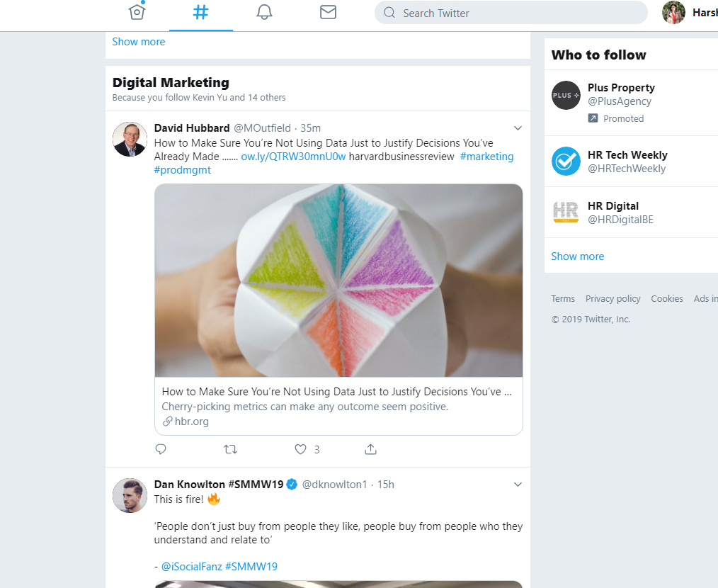Like David Hubbard's tweet with the heart
Screen dimensions: 718x588
300,449
